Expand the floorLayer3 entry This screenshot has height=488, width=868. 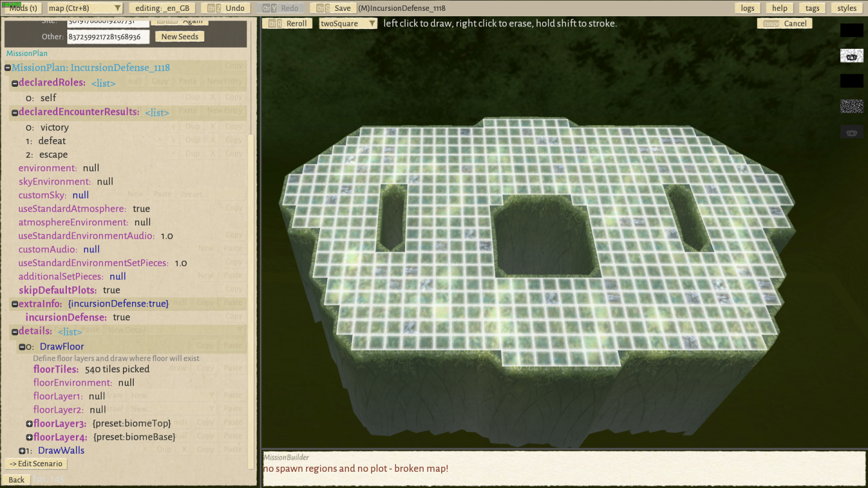(29, 424)
